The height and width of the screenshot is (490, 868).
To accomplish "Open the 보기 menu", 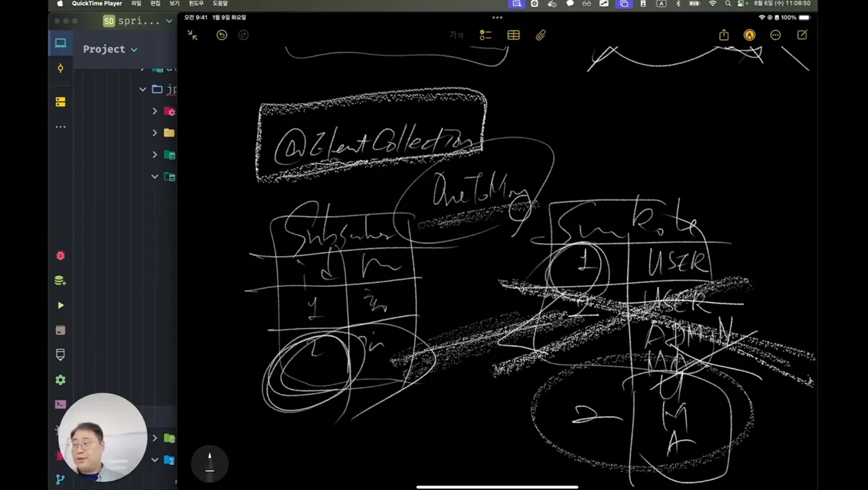I will (175, 3).
